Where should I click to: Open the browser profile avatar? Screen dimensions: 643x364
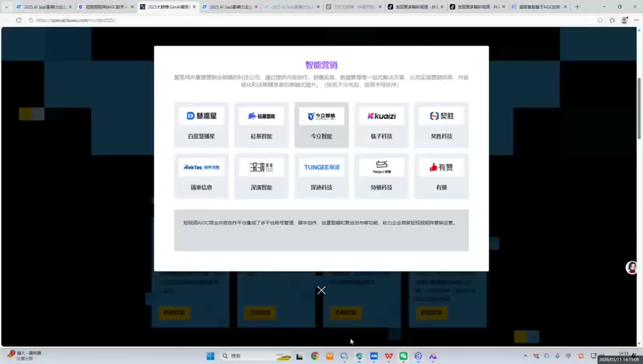pyautogui.click(x=624, y=20)
